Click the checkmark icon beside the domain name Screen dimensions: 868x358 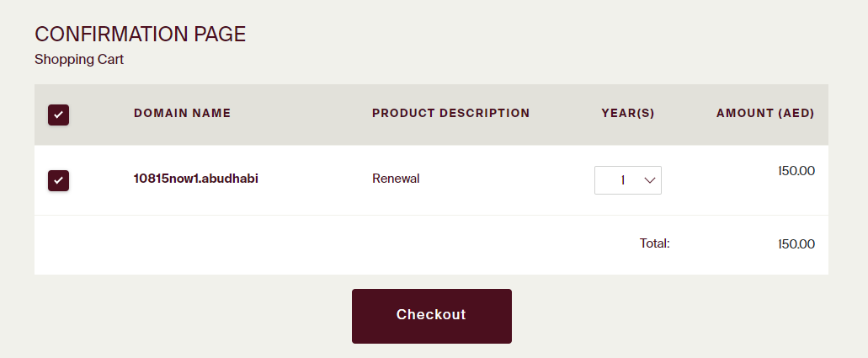pyautogui.click(x=59, y=180)
